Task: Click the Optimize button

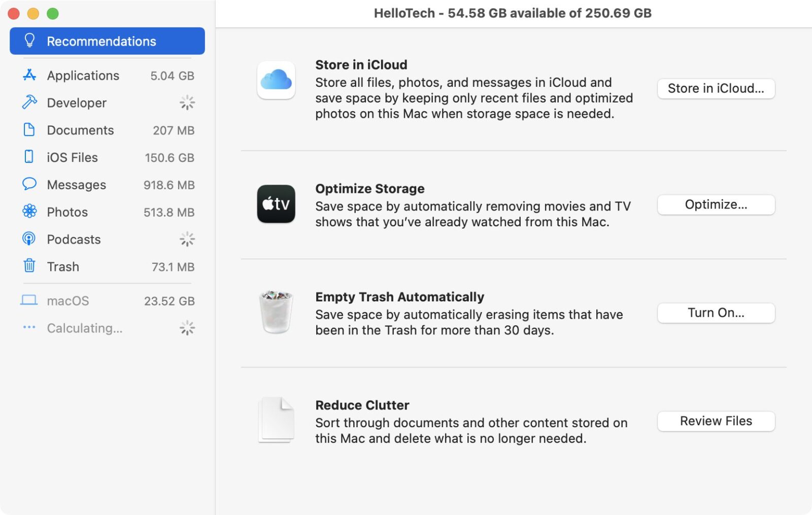Action: tap(716, 204)
